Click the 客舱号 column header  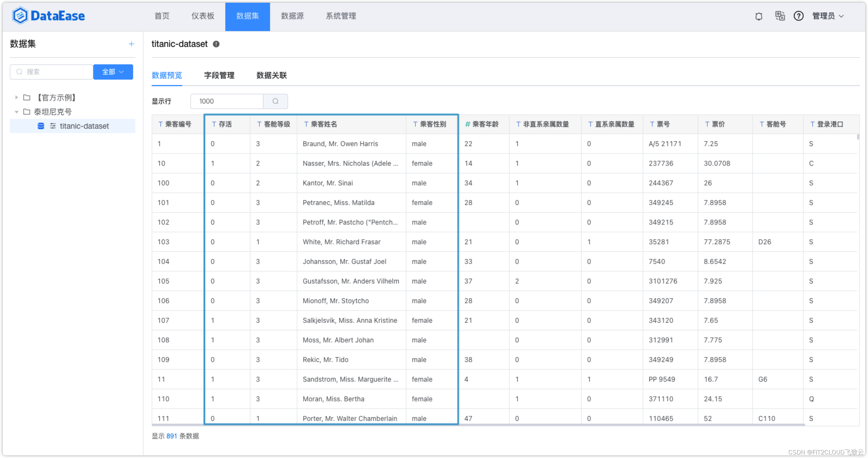click(778, 124)
